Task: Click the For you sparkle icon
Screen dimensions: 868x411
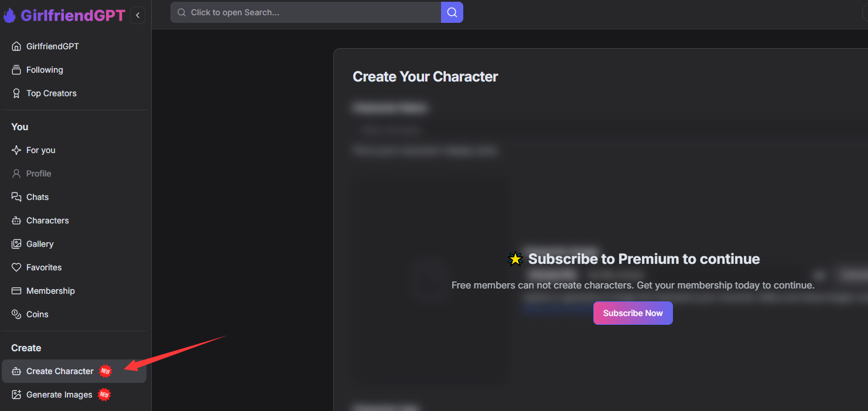Action: click(x=16, y=150)
